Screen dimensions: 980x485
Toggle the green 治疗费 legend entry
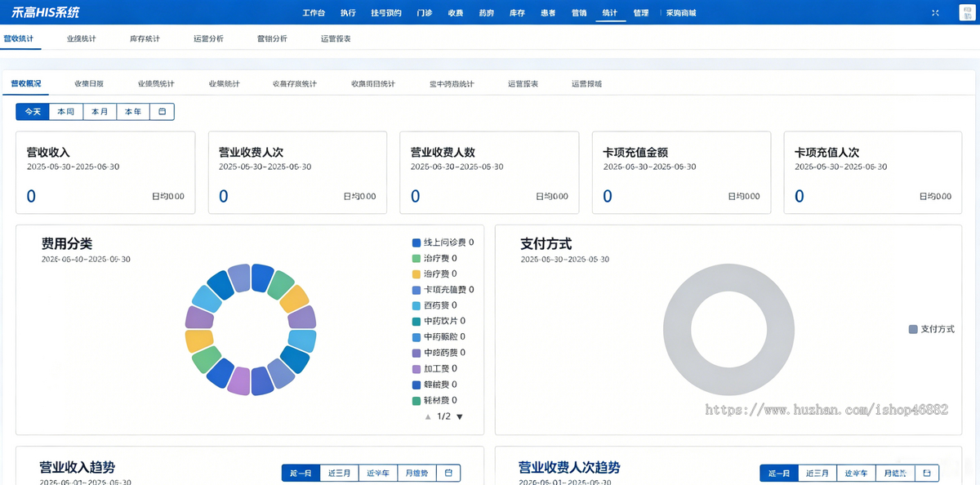click(x=434, y=258)
